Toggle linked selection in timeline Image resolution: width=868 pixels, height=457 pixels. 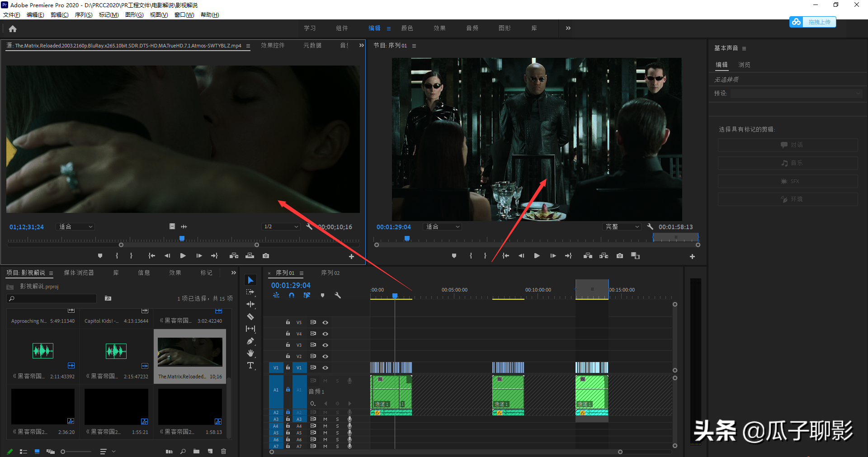(307, 295)
